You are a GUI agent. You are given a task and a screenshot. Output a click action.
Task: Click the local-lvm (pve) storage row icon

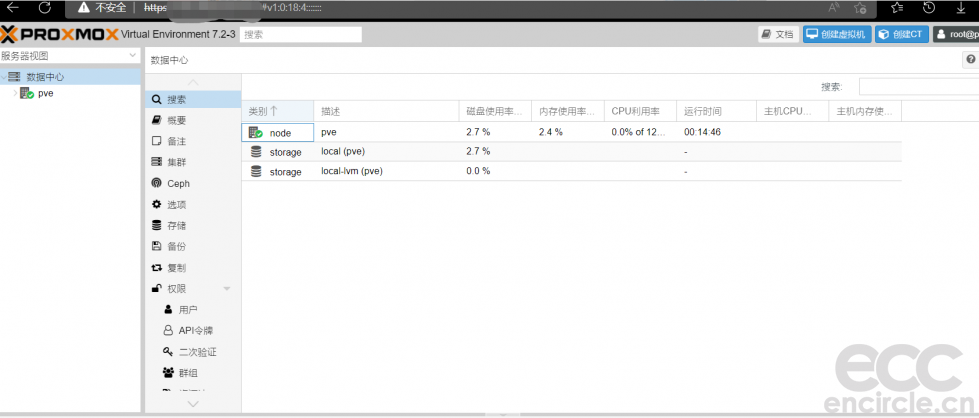click(x=256, y=171)
